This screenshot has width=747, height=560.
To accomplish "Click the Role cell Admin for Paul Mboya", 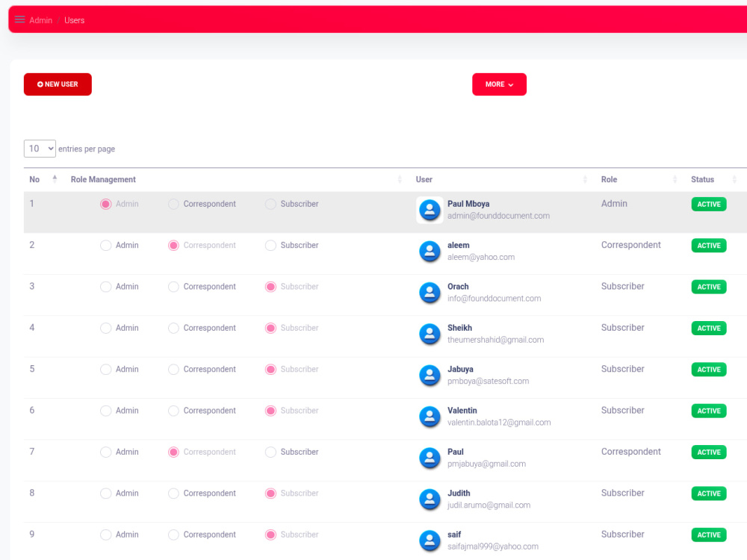I will pyautogui.click(x=614, y=204).
